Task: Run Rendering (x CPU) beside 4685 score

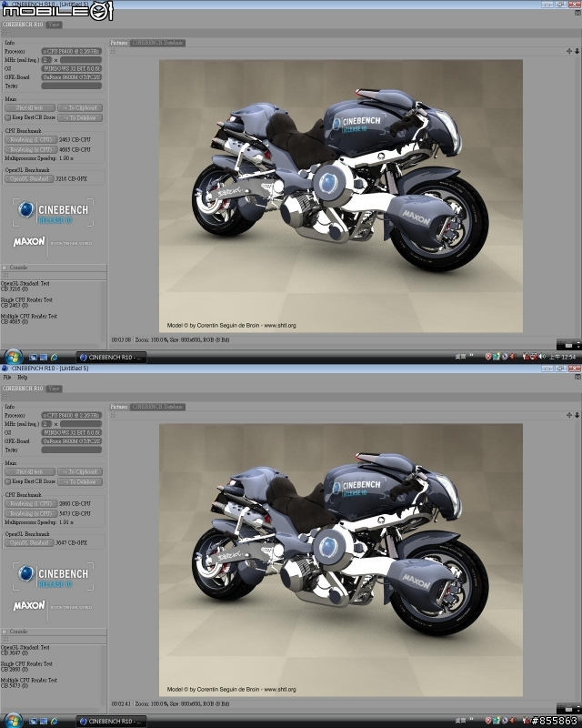Action: 31,150
